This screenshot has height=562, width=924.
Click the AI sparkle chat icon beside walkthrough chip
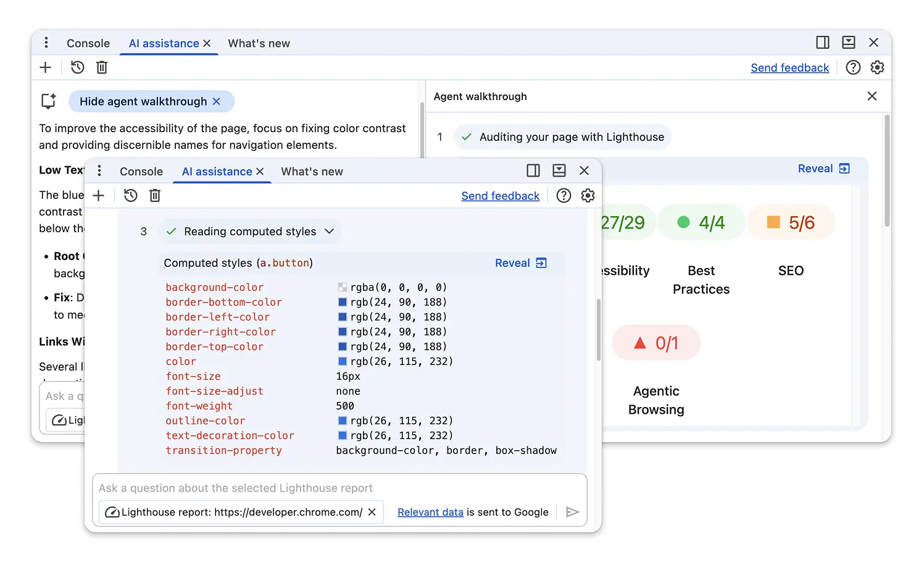[x=49, y=101]
